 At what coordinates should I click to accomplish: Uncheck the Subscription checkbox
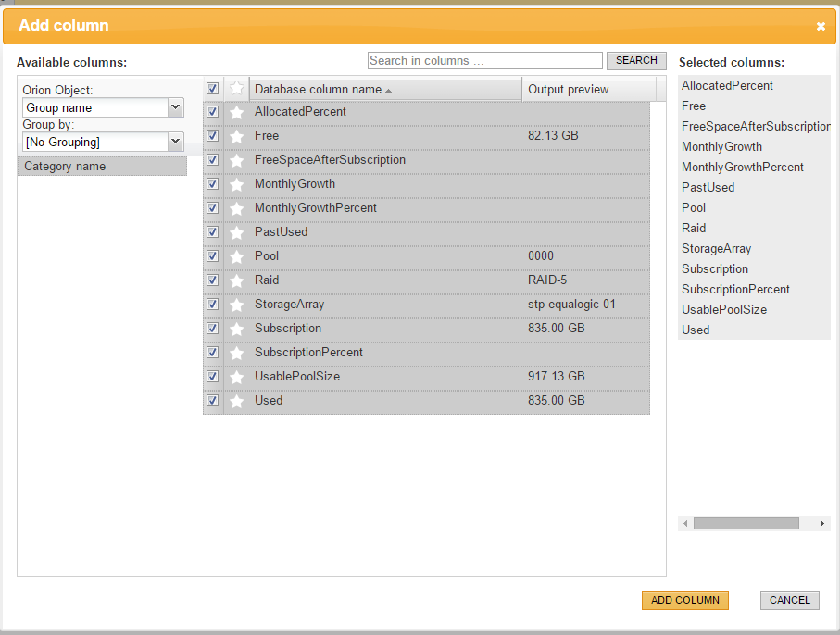coord(213,329)
